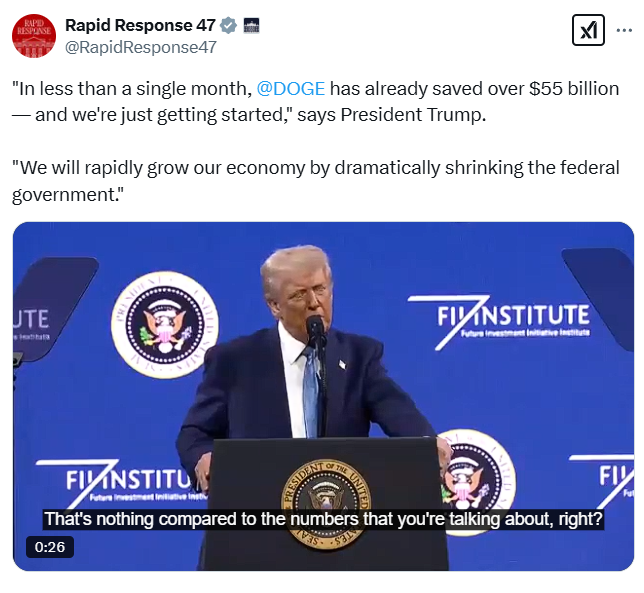644x593 pixels.
Task: Play the embedded speech video
Action: (323, 396)
